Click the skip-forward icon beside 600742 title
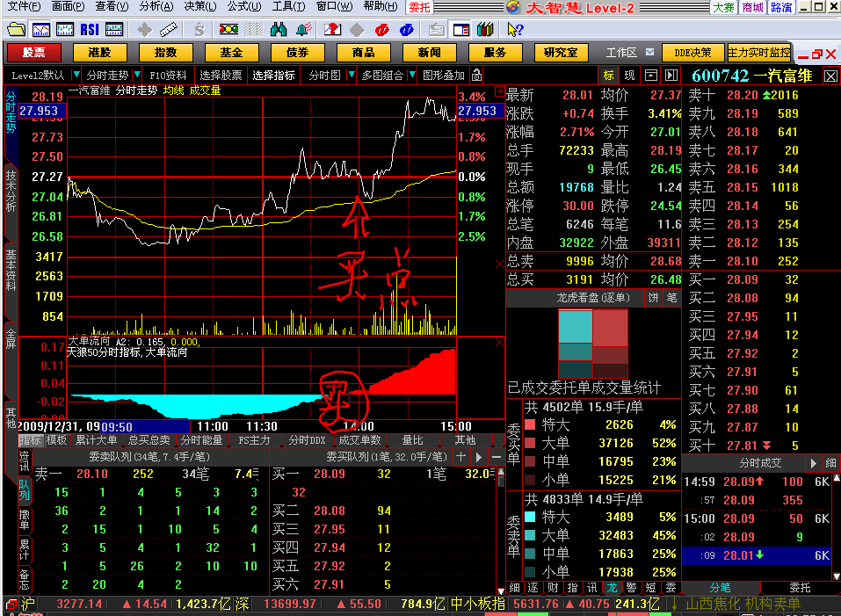Screen dimensions: 841x616 (x=671, y=75)
